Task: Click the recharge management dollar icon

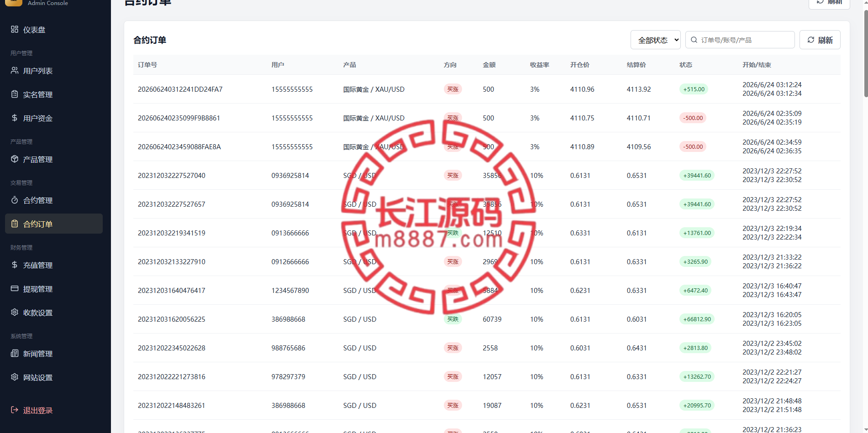Action: [x=15, y=265]
